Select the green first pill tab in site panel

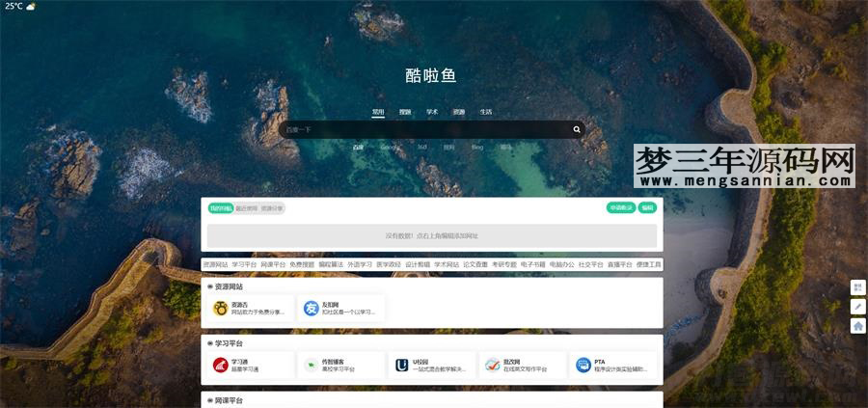point(220,208)
